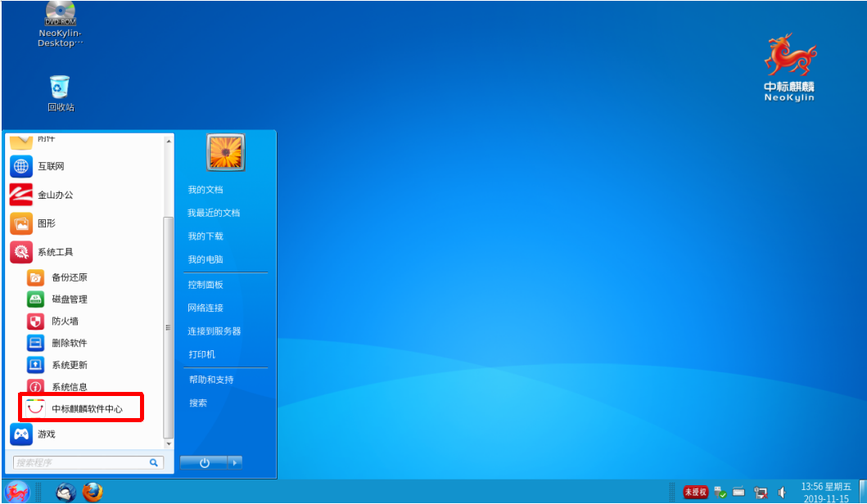867x504 pixels.
Task: Launch Firefox from the taskbar
Action: (93, 492)
